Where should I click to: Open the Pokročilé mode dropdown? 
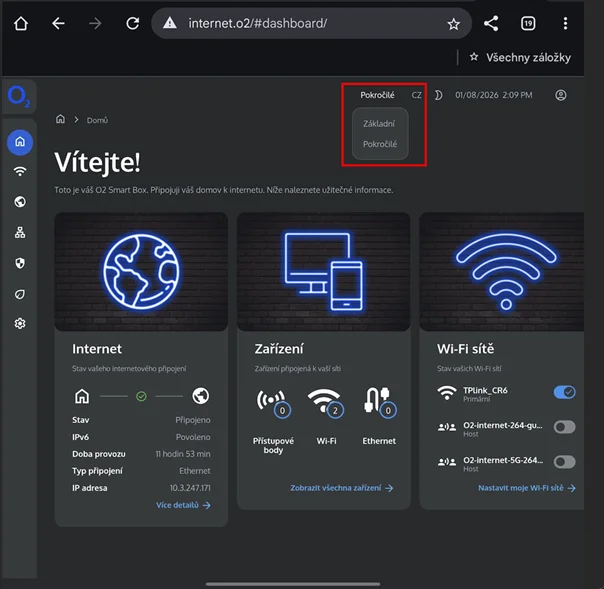(377, 95)
